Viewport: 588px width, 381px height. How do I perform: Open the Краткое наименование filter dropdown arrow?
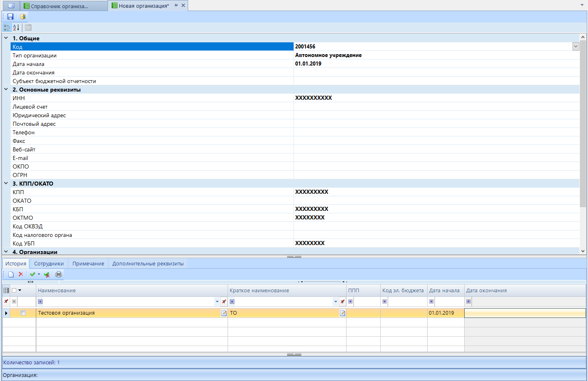click(336, 302)
